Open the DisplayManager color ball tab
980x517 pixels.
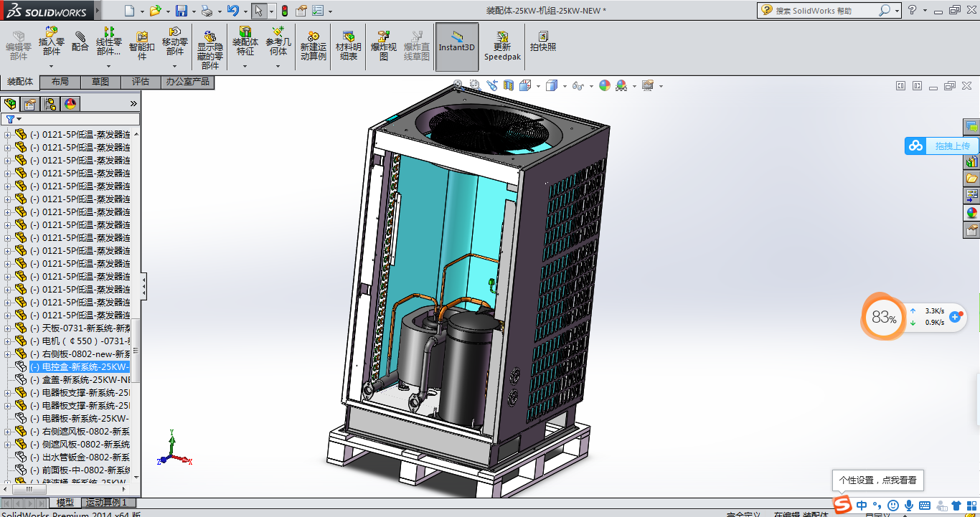tap(70, 104)
